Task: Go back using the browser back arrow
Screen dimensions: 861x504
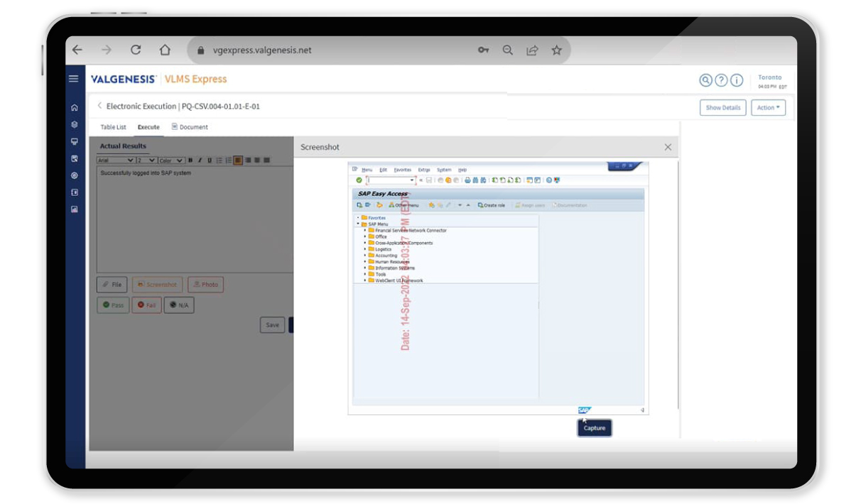Action: pos(77,50)
